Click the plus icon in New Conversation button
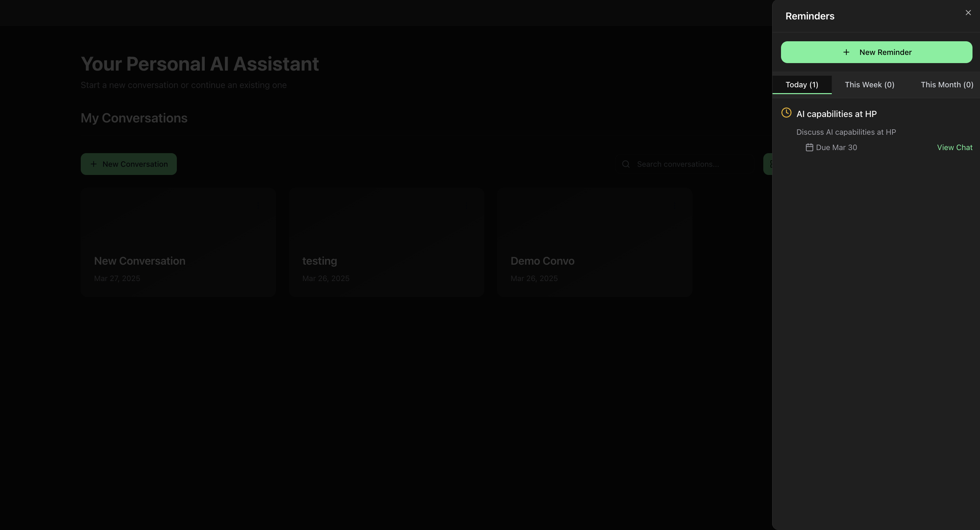The width and height of the screenshot is (980, 530). (x=94, y=164)
